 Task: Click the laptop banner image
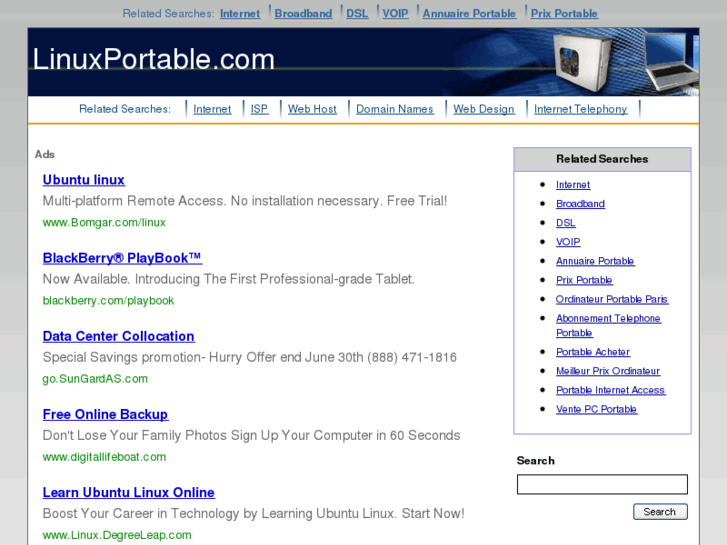(x=671, y=60)
